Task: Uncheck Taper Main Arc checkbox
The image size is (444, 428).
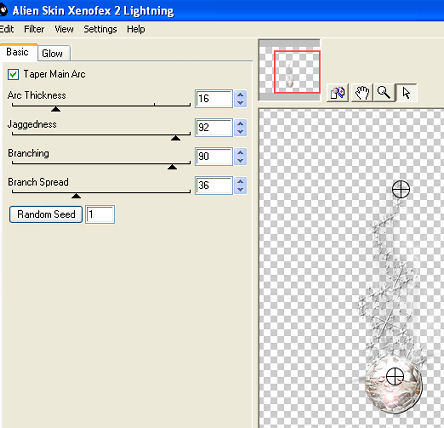Action: tap(13, 74)
